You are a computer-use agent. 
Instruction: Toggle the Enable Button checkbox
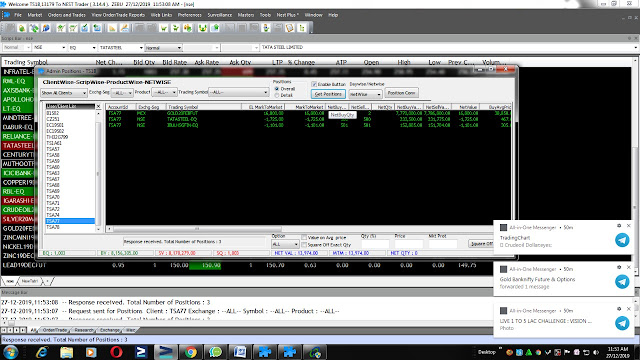(x=314, y=84)
